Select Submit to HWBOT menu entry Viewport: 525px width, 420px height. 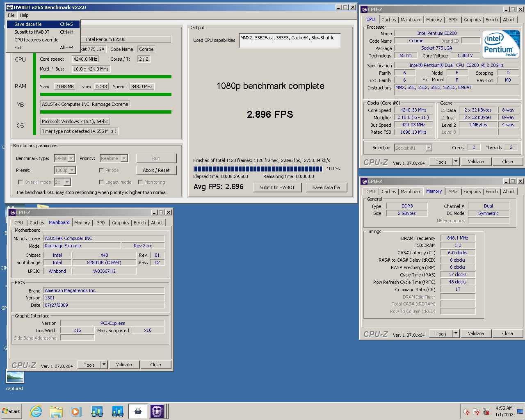point(43,32)
